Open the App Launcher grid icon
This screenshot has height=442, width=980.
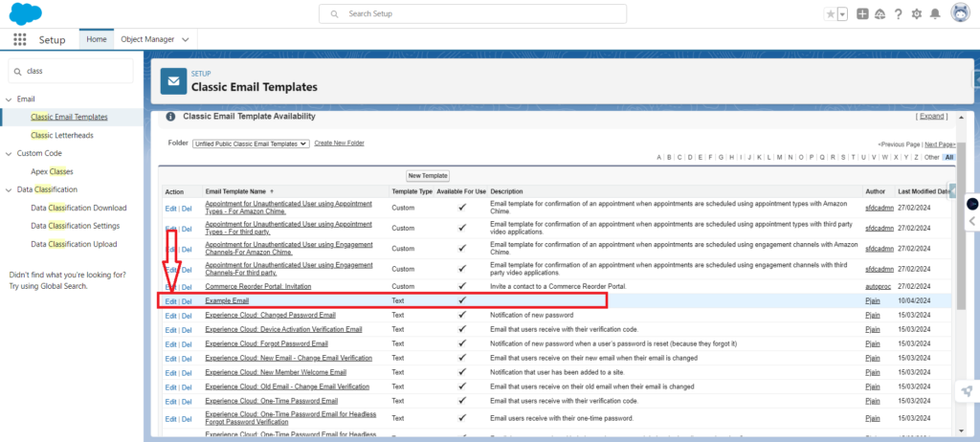tap(19, 39)
